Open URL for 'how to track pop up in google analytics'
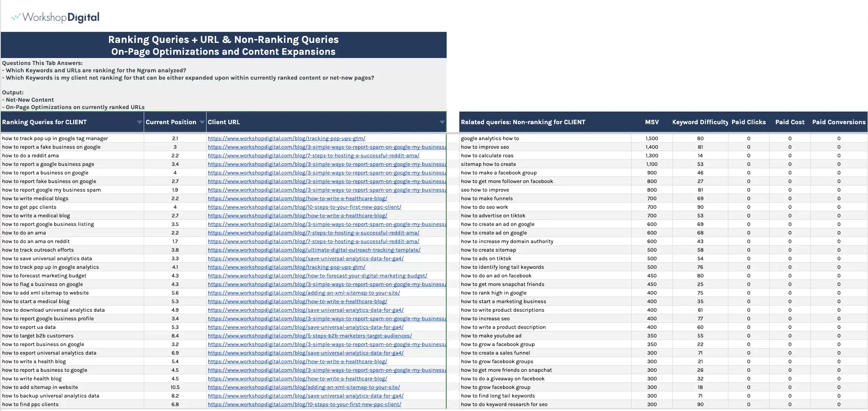Screen dimensions: 868x411 click(286, 267)
